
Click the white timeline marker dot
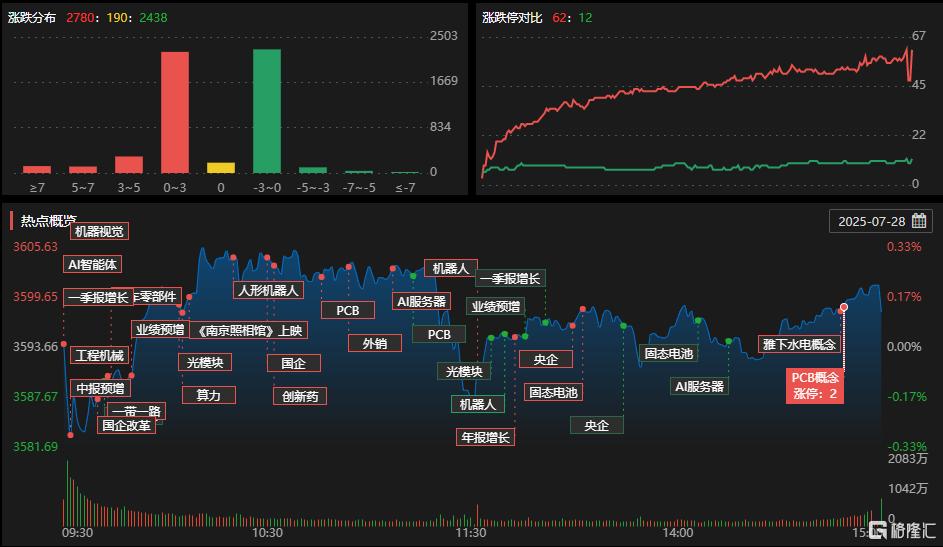tap(844, 307)
